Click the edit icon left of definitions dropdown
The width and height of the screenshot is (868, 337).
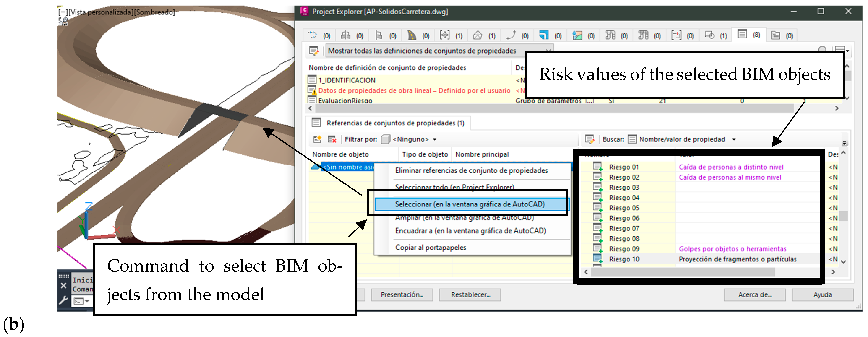pyautogui.click(x=314, y=51)
